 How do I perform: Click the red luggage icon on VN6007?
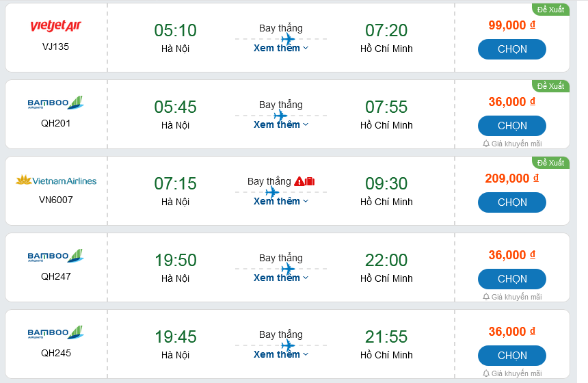coord(310,181)
